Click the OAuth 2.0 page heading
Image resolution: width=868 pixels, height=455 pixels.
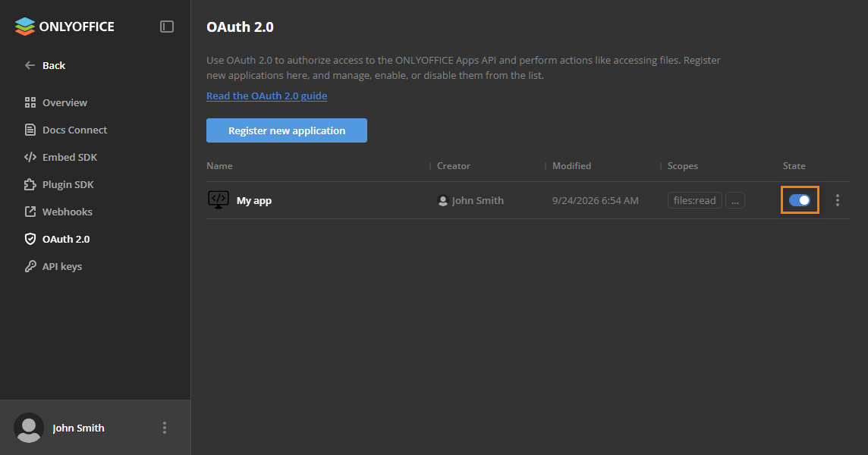click(240, 27)
